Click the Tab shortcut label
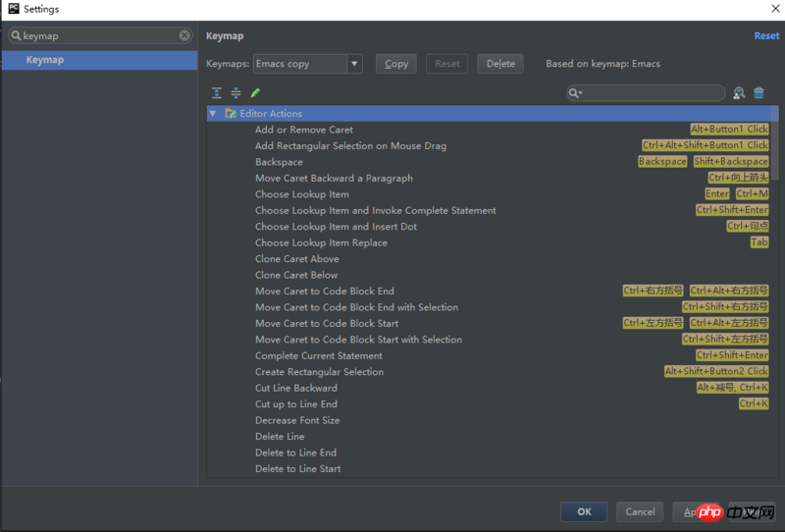 pyautogui.click(x=759, y=242)
